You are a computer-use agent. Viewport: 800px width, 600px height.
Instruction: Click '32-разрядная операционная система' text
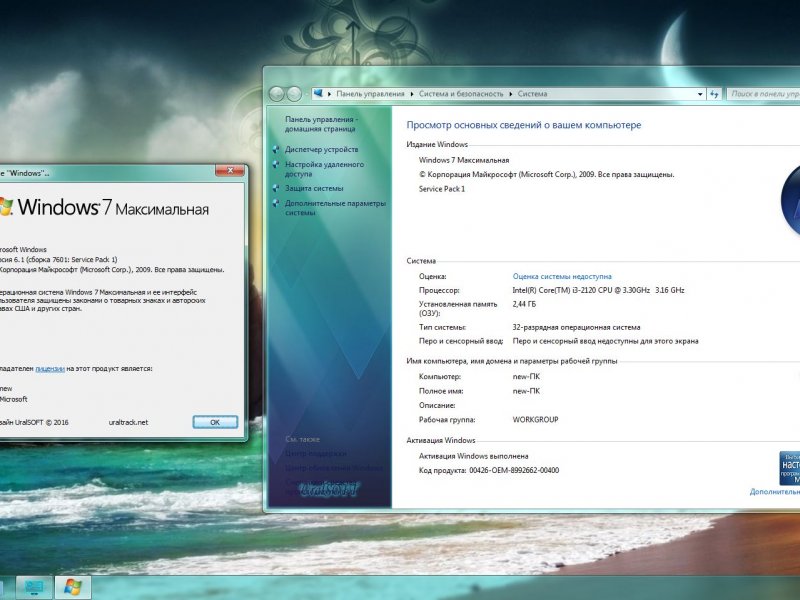click(x=576, y=327)
